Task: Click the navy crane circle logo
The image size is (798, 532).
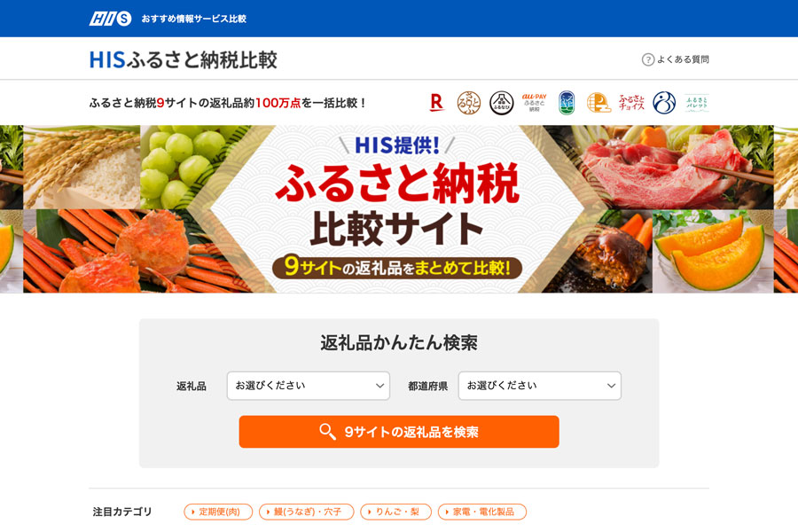Action: pos(664,103)
